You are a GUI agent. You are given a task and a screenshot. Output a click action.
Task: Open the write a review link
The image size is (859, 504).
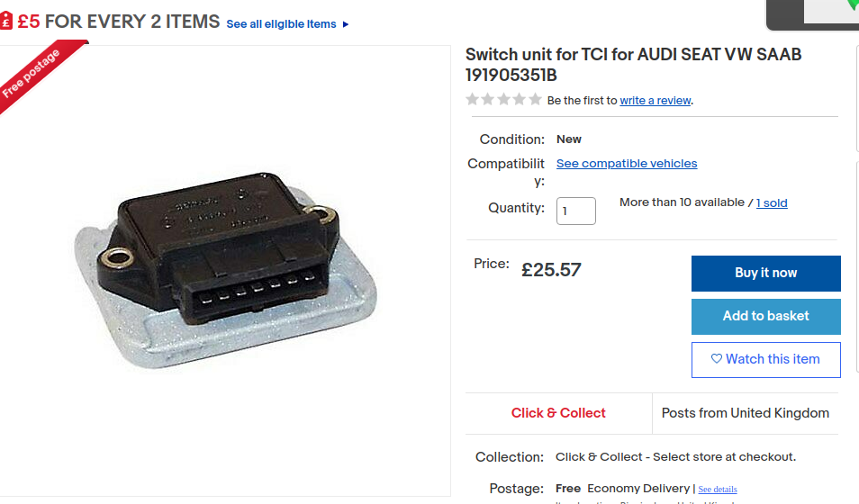pyautogui.click(x=656, y=100)
